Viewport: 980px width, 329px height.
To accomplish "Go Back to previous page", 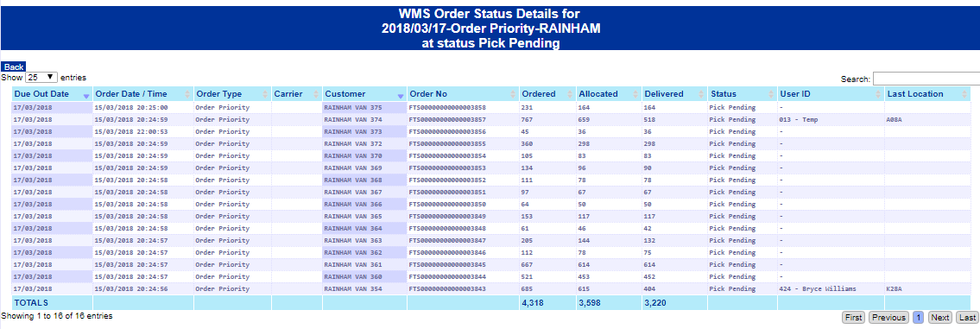I will click(13, 67).
